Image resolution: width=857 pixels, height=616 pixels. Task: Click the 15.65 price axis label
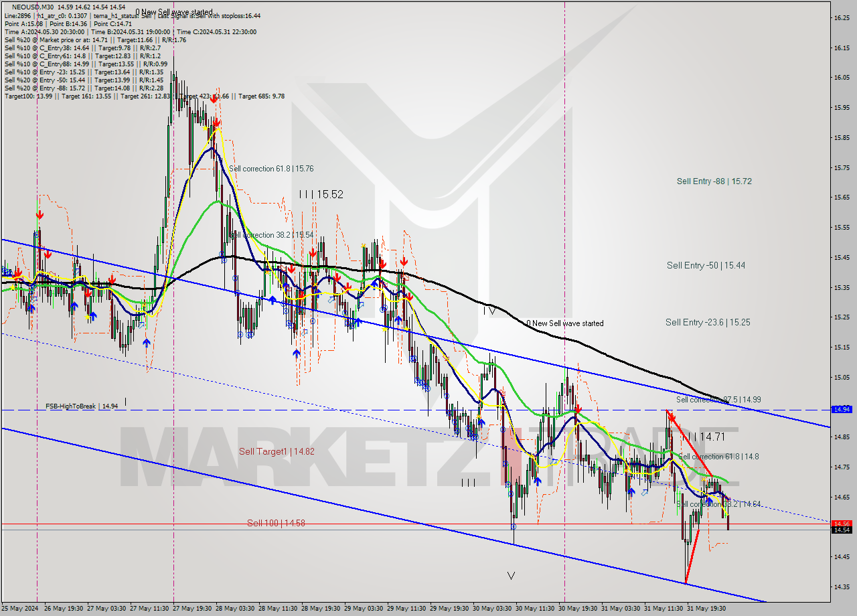(842, 198)
